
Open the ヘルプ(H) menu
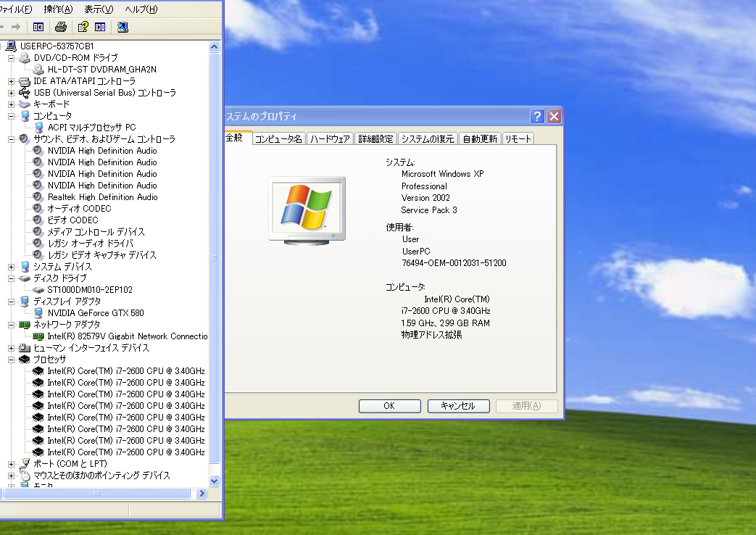pos(141,9)
